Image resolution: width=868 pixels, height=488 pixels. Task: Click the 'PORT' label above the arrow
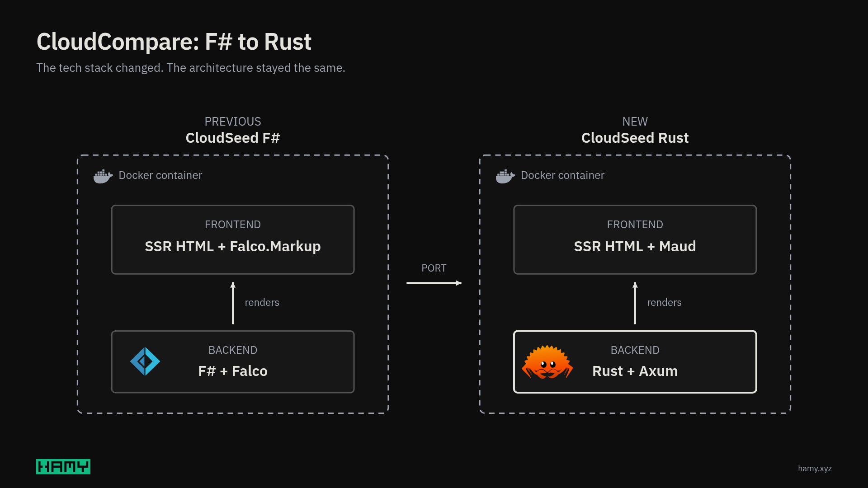point(434,268)
